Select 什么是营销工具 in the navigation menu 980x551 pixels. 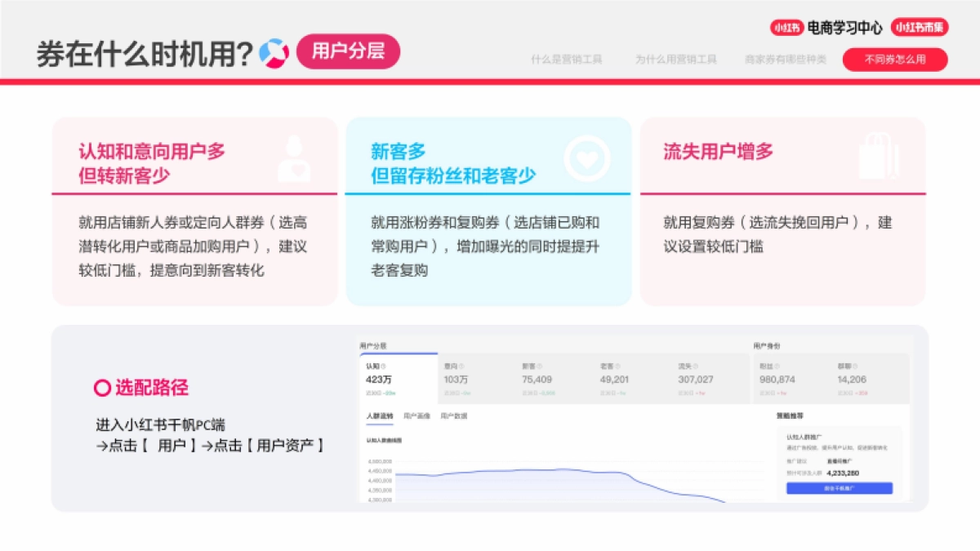coord(566,59)
